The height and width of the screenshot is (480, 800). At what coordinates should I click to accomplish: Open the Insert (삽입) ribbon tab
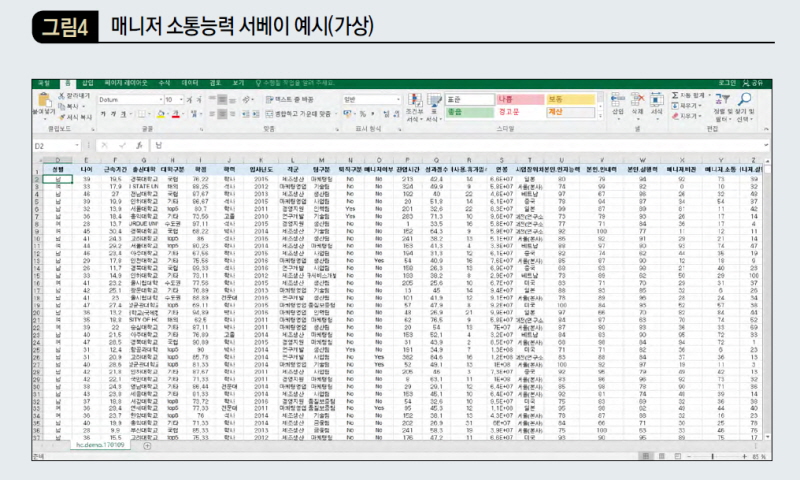(x=88, y=83)
